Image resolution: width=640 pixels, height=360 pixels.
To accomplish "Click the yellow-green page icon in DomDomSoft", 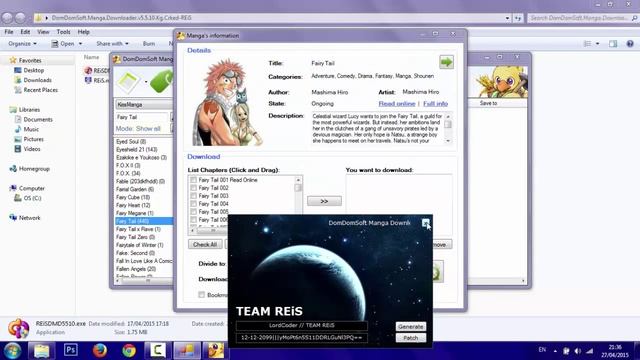I will tap(129, 82).
